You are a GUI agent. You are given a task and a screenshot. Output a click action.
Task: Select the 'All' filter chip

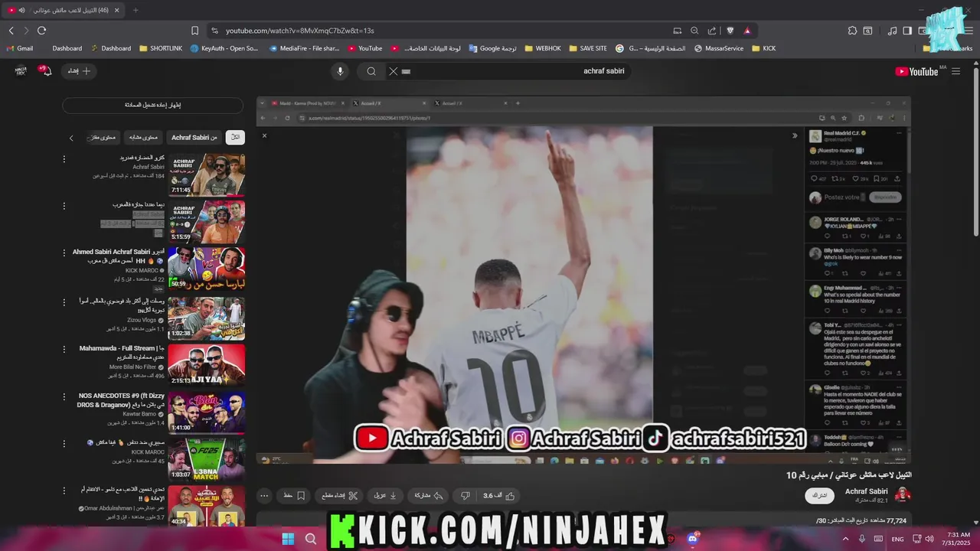[x=236, y=137]
